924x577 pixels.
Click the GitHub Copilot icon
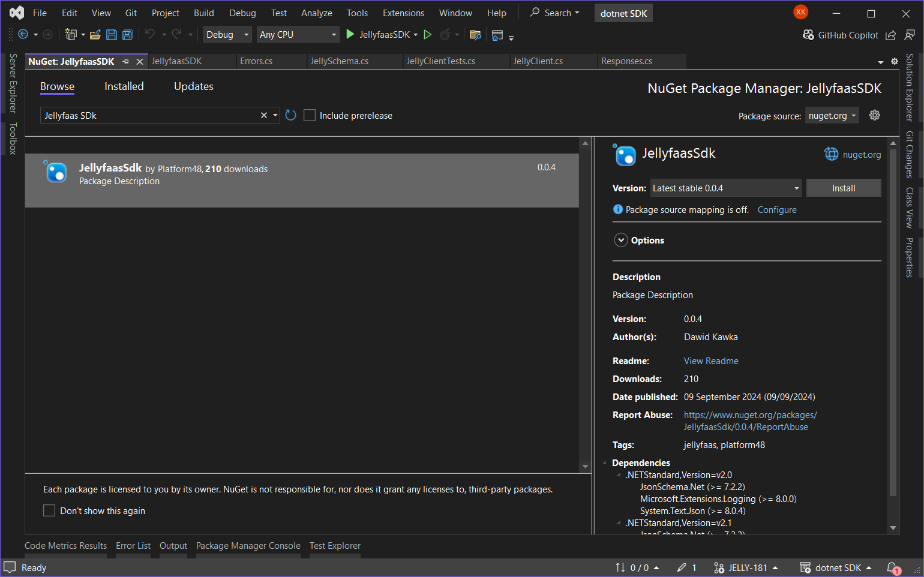(809, 35)
